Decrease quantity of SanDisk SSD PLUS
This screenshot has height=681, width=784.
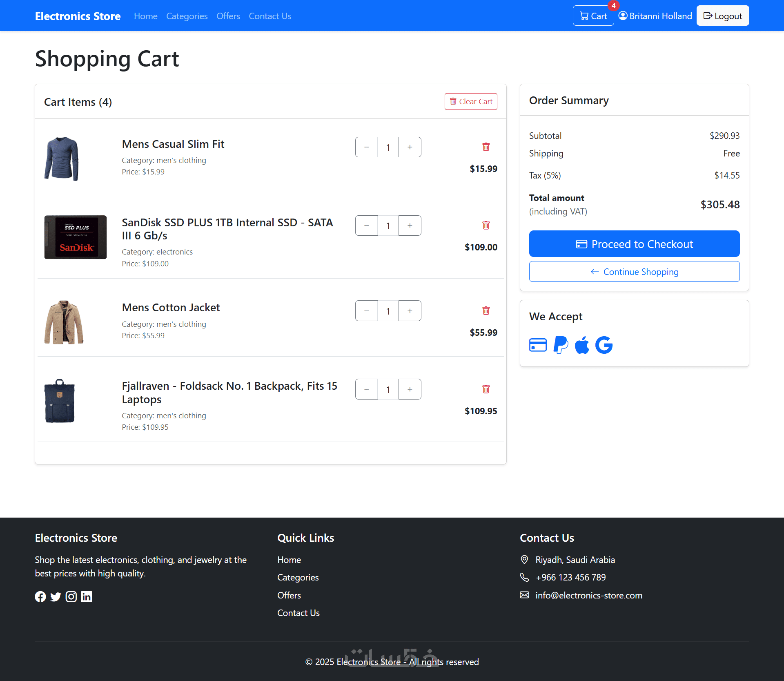(x=366, y=226)
